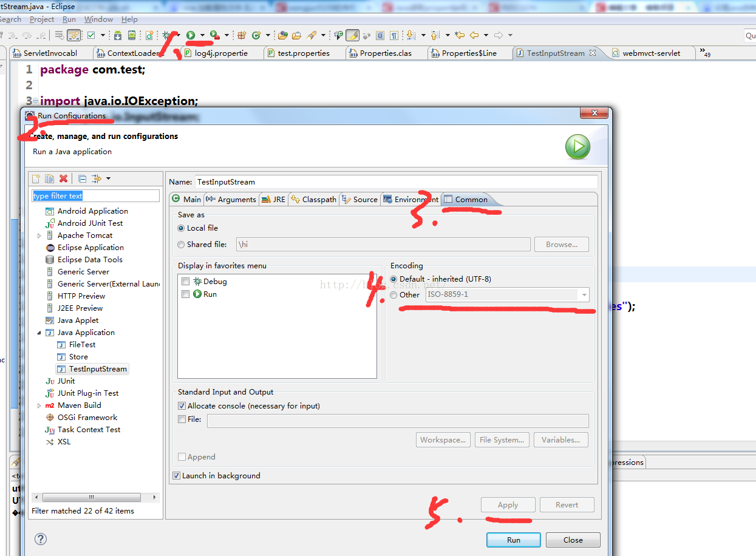This screenshot has height=556, width=756.
Task: Click the Apply button
Action: coord(508,505)
